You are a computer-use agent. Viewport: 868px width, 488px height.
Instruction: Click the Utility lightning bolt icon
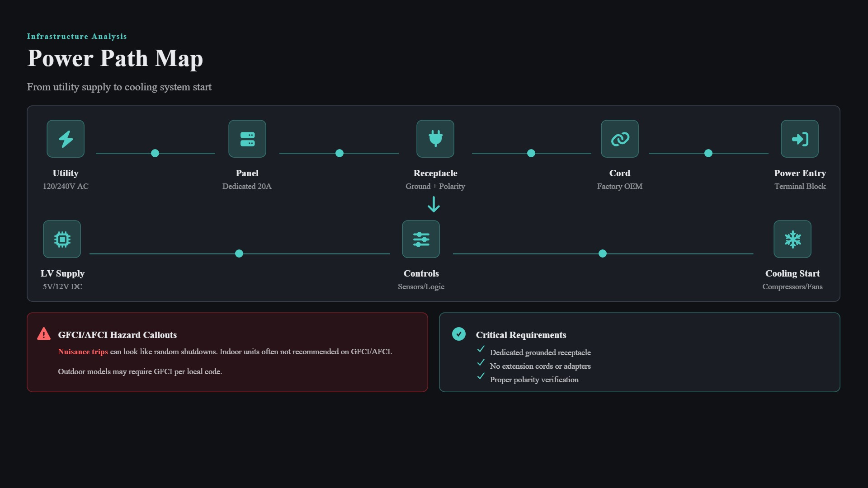[66, 139]
